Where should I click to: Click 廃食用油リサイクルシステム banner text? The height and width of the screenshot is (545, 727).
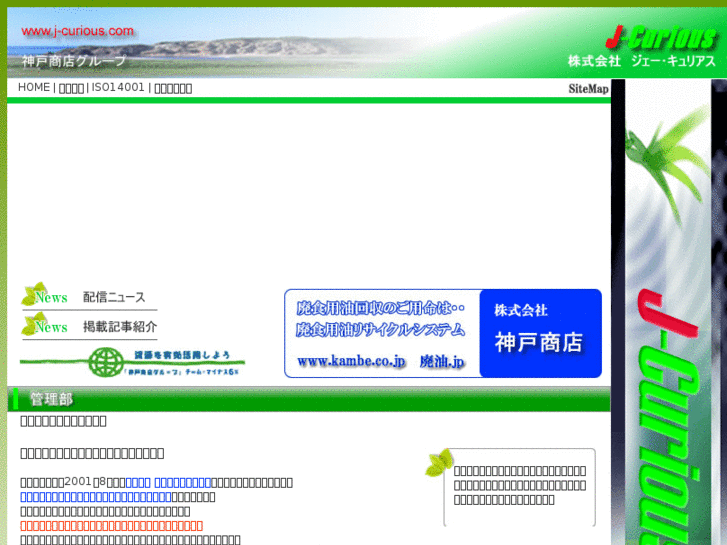[x=380, y=329]
